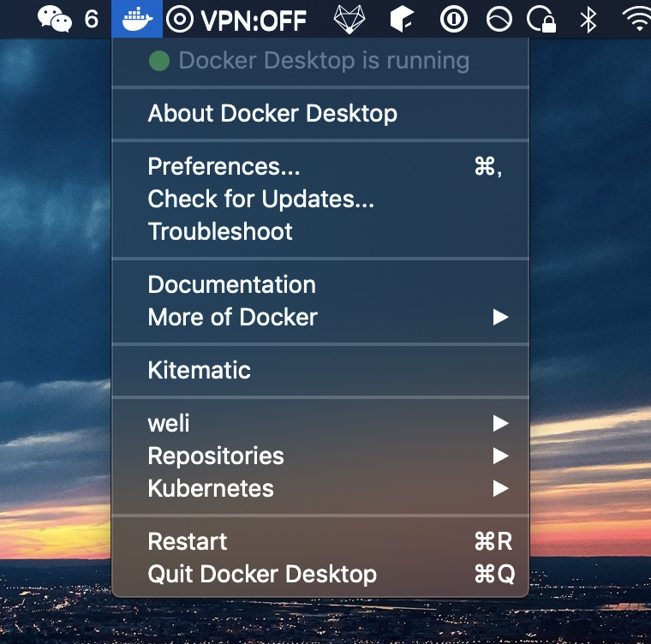Click the Docker whale menu bar icon
The width and height of the screenshot is (651, 644).
coord(137,19)
